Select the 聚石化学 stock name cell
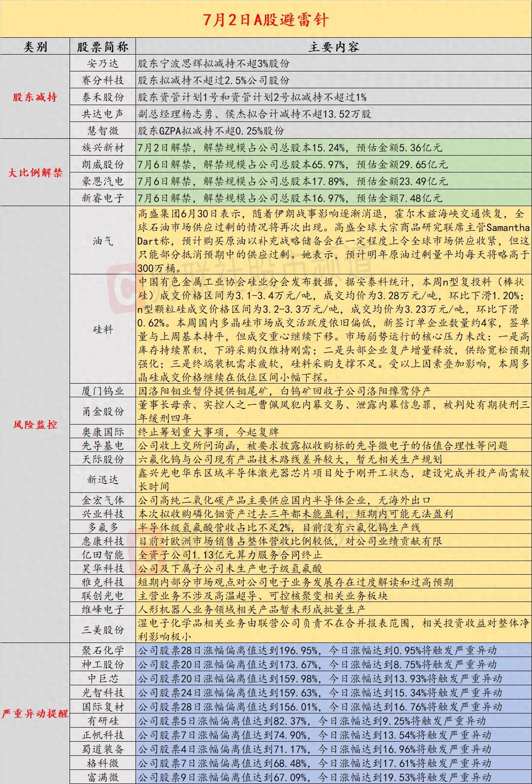The height and width of the screenshot is (784, 532). (103, 650)
